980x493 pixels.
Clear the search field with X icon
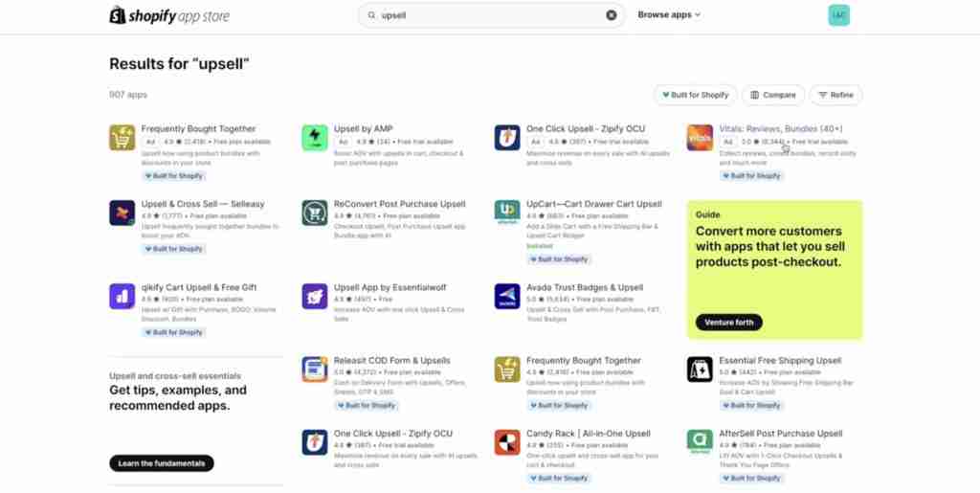click(612, 15)
